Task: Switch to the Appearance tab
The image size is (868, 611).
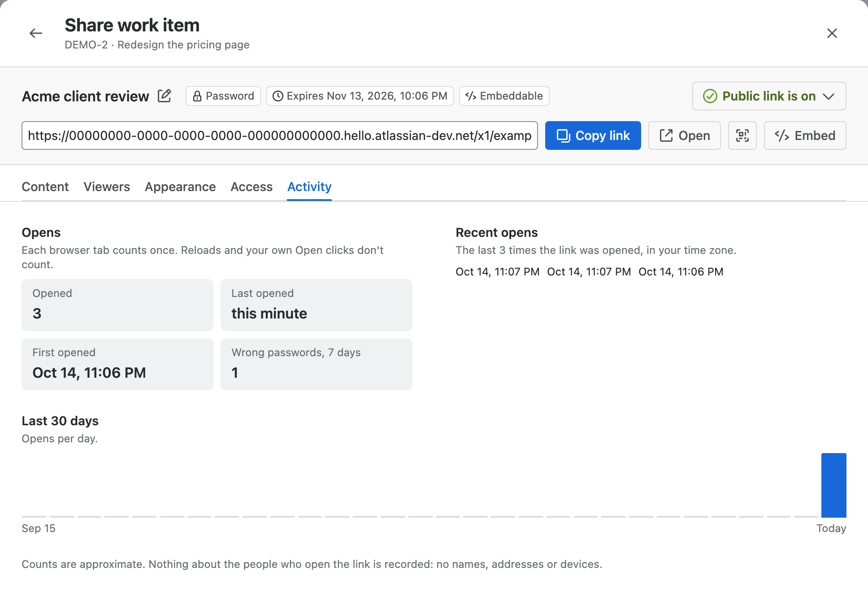Action: pos(180,187)
